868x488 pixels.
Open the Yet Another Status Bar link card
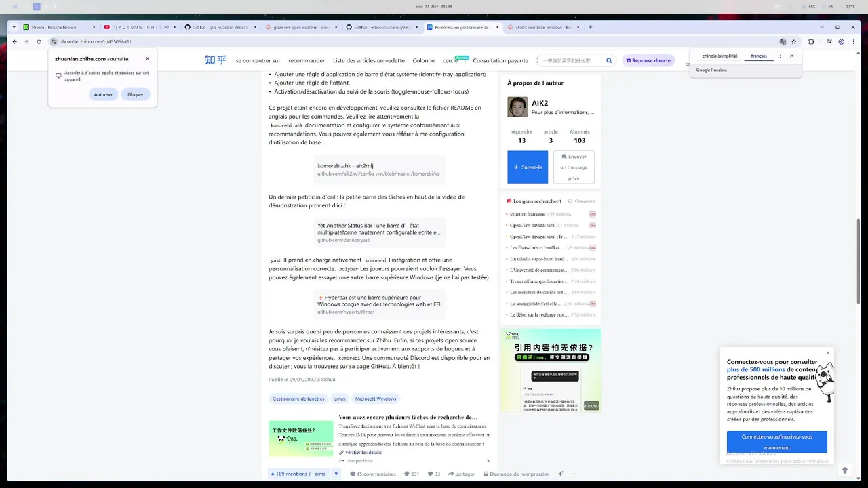point(379,232)
